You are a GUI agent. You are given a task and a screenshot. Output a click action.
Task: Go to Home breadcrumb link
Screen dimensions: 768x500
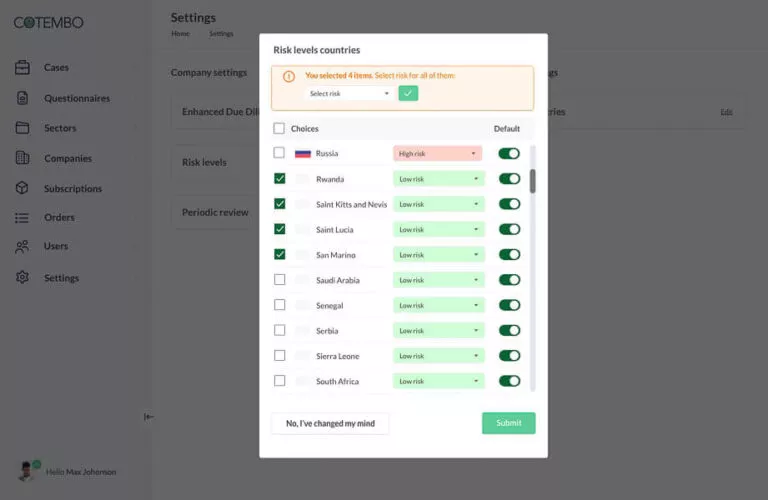(180, 34)
